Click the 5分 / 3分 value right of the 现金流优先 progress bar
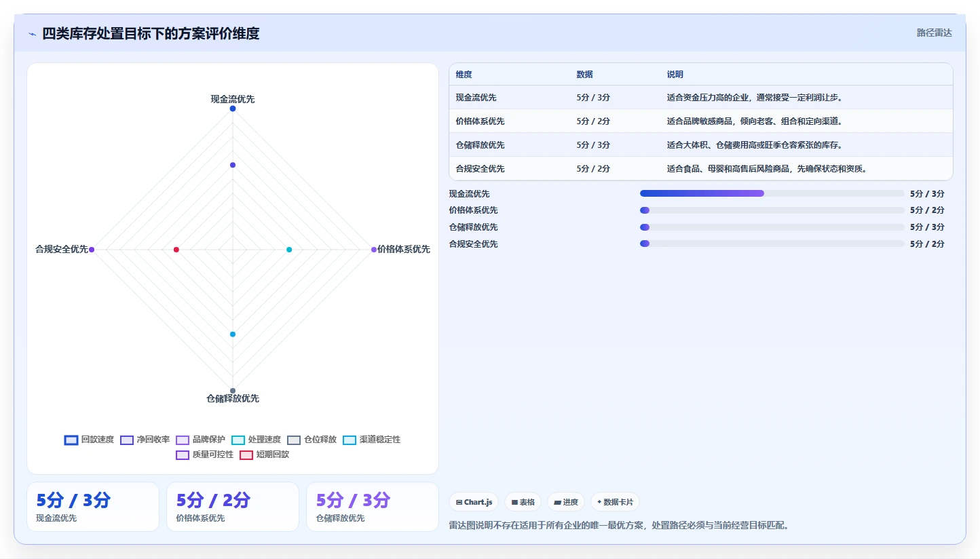Viewport: 980px width, 559px height. click(927, 193)
